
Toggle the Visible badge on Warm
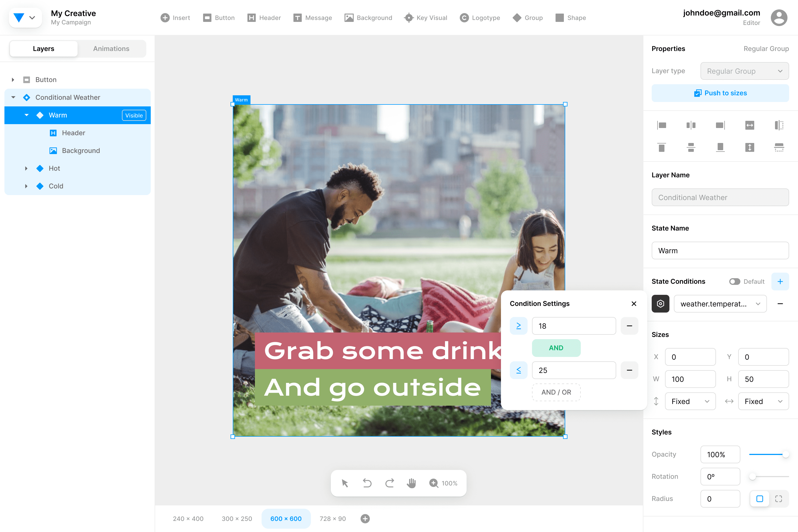[134, 115]
